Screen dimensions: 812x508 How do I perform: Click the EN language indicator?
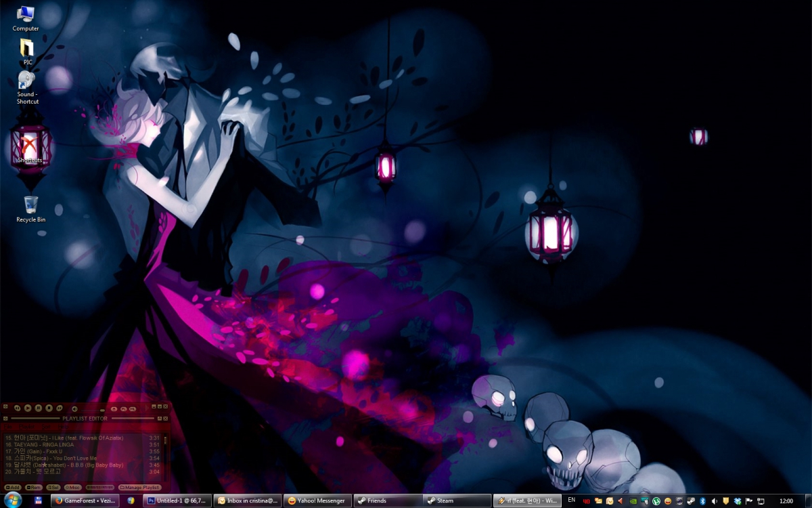(571, 500)
